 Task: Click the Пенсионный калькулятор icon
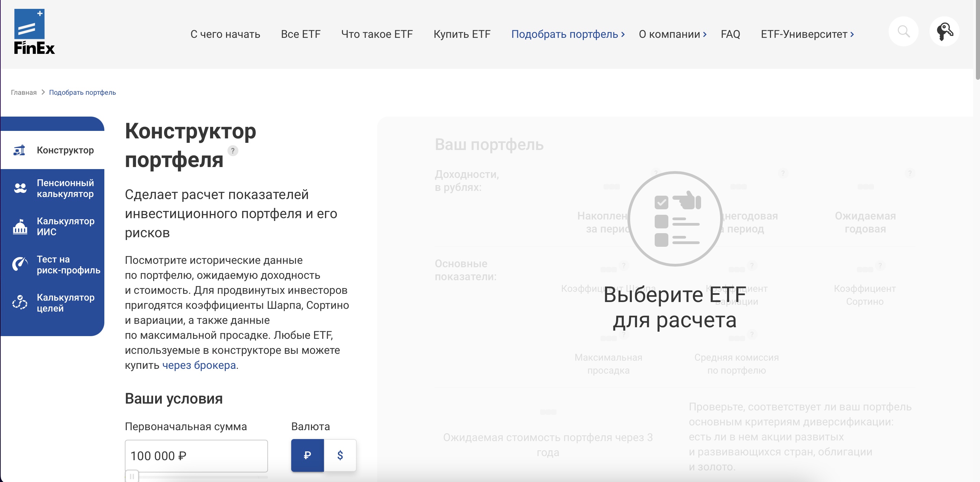20,188
